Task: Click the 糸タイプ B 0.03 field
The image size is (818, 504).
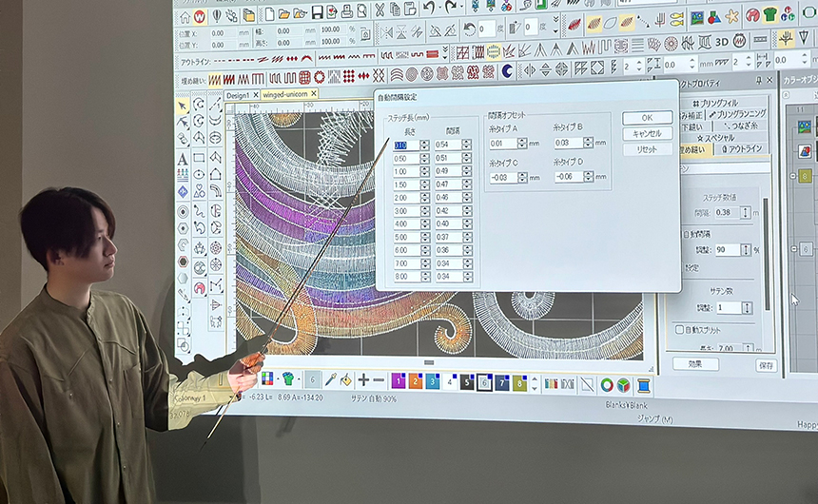Action: pyautogui.click(x=568, y=143)
